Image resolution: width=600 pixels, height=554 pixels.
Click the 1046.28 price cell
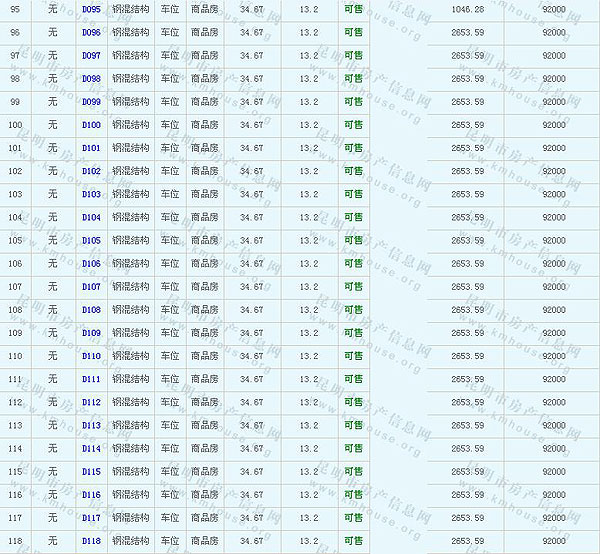467,9
